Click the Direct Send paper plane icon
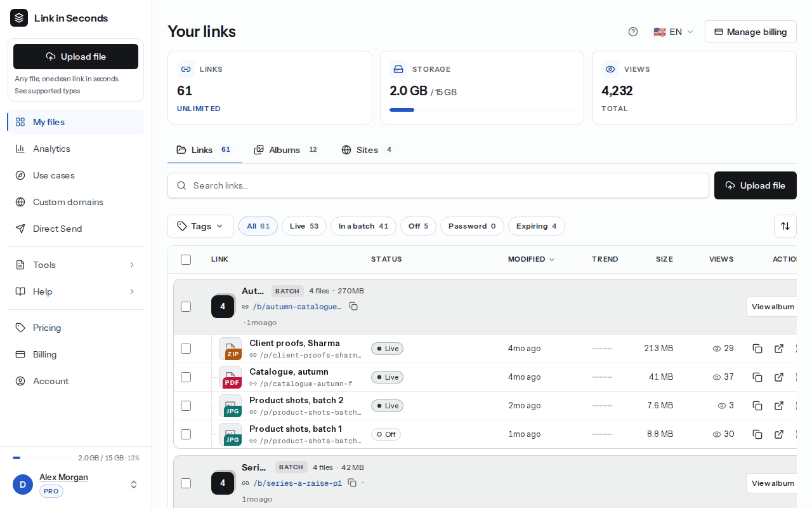 tap(20, 229)
